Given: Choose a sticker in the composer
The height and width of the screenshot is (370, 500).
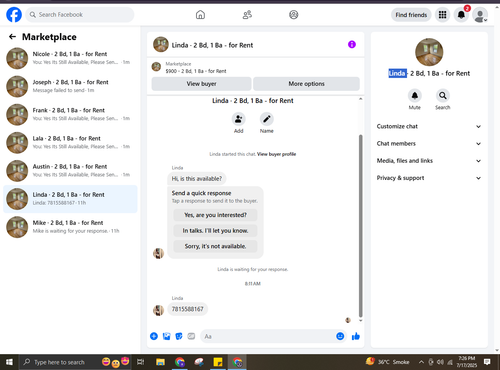Looking at the screenshot, I should click(179, 336).
